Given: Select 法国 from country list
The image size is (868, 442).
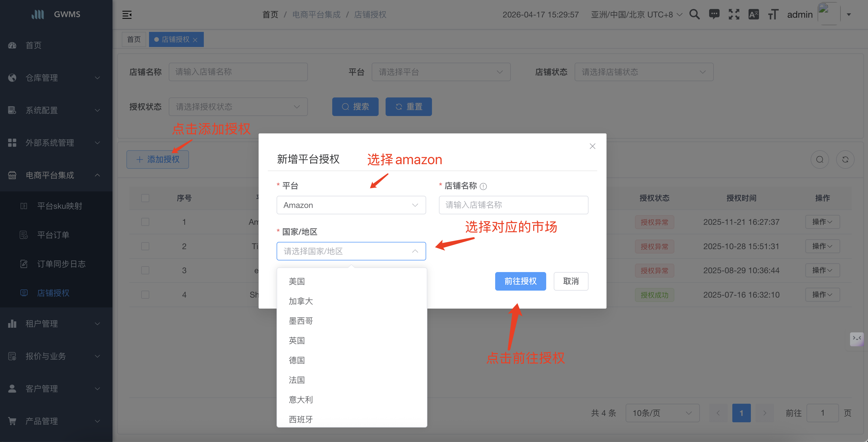Looking at the screenshot, I should [352, 380].
